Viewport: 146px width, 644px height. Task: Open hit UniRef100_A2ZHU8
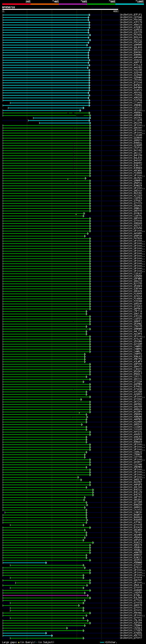click(131, 75)
